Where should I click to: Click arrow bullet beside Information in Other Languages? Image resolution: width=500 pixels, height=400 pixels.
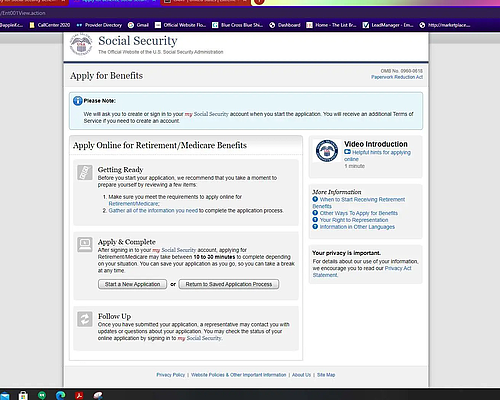tap(315, 227)
